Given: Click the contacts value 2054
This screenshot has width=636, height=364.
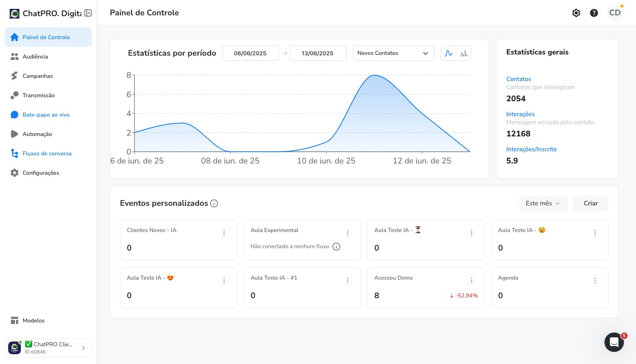Looking at the screenshot, I should pos(516,98).
